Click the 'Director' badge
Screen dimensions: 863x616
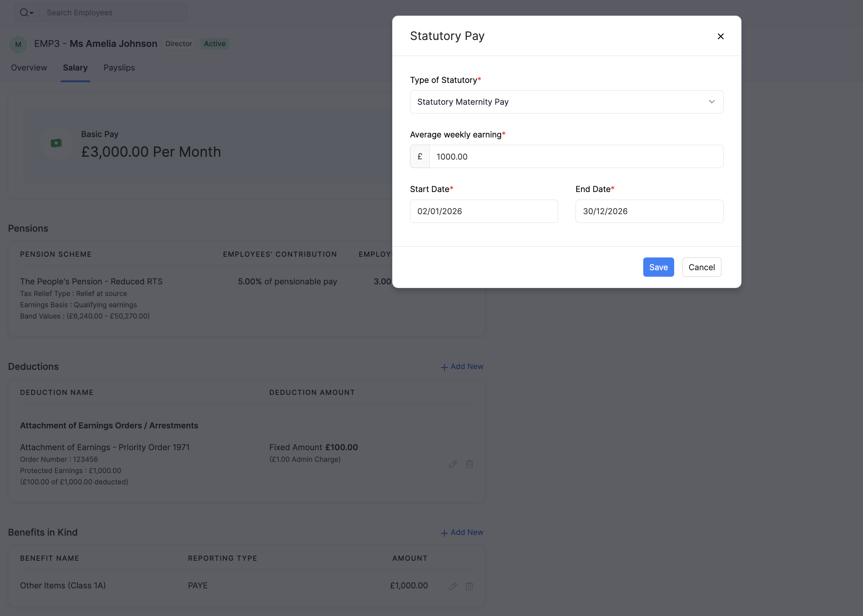(x=178, y=44)
